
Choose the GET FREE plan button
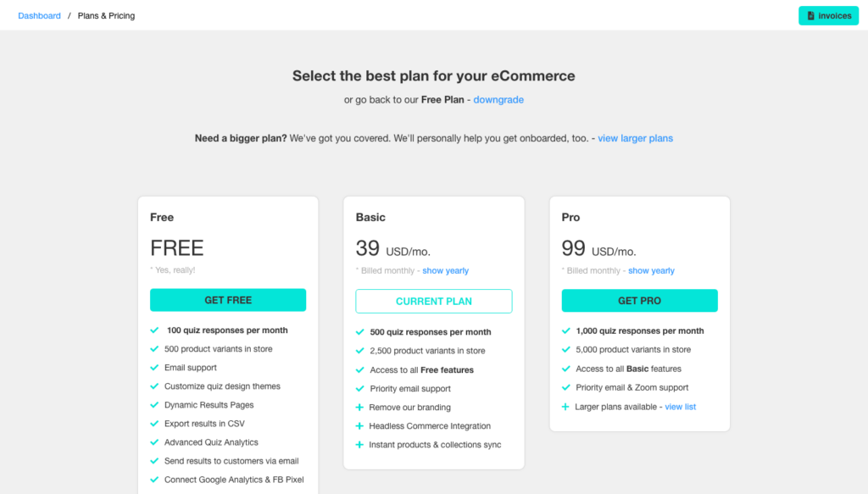228,300
